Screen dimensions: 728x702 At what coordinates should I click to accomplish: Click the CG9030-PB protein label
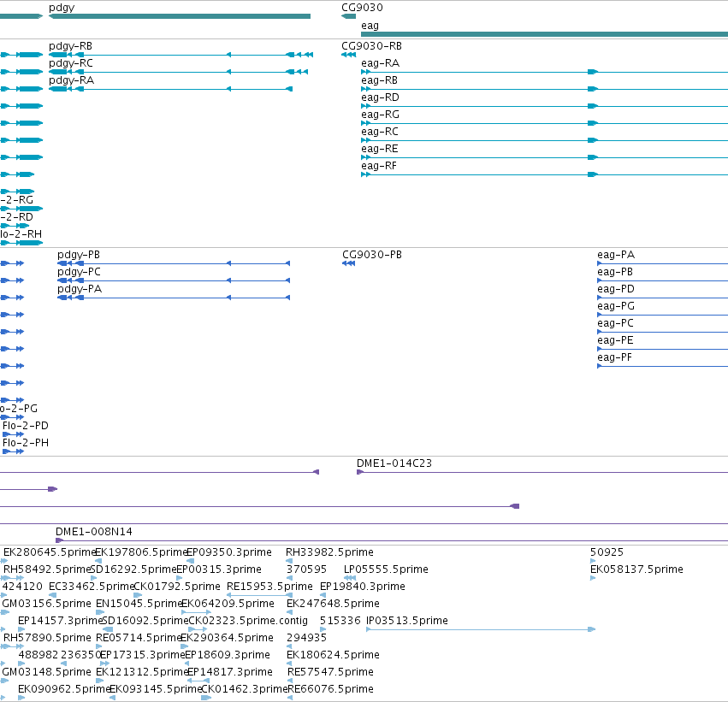(372, 255)
